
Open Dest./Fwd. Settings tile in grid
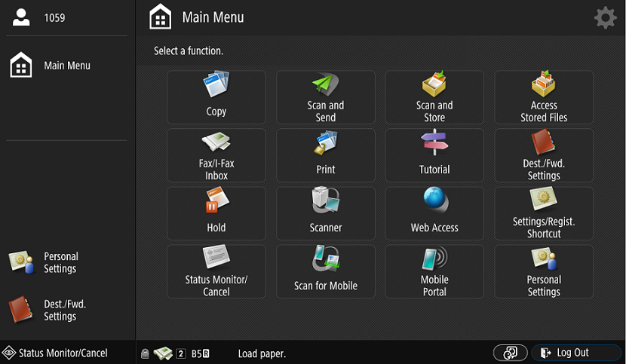544,155
